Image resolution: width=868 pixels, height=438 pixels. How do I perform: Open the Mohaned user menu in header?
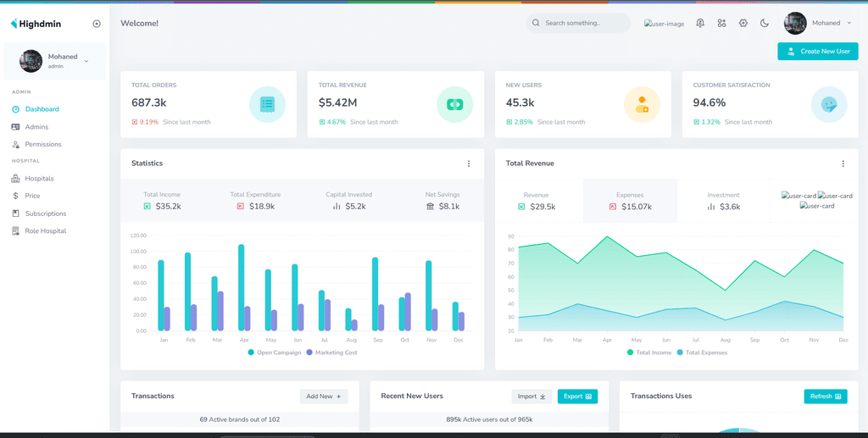[x=820, y=23]
